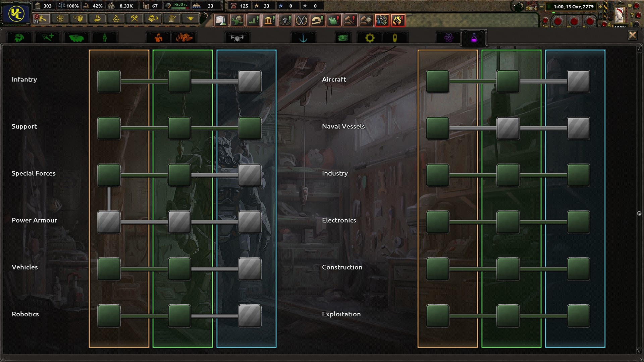Screen dimensions: 644x362
Task: Select the unresearched third Infantry node
Action: (250, 81)
